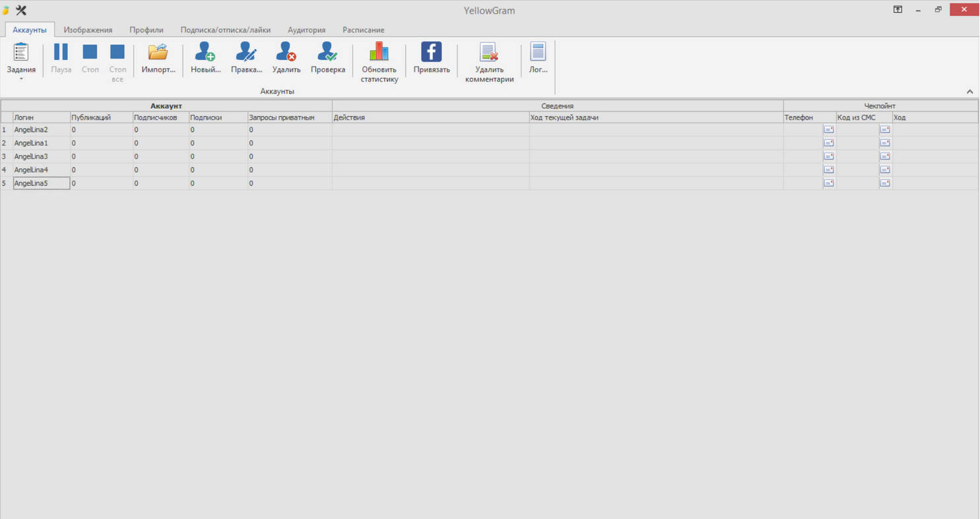Viewport: 980px width, 519px height.
Task: Open the Импорт... accounts import
Action: pyautogui.click(x=158, y=59)
